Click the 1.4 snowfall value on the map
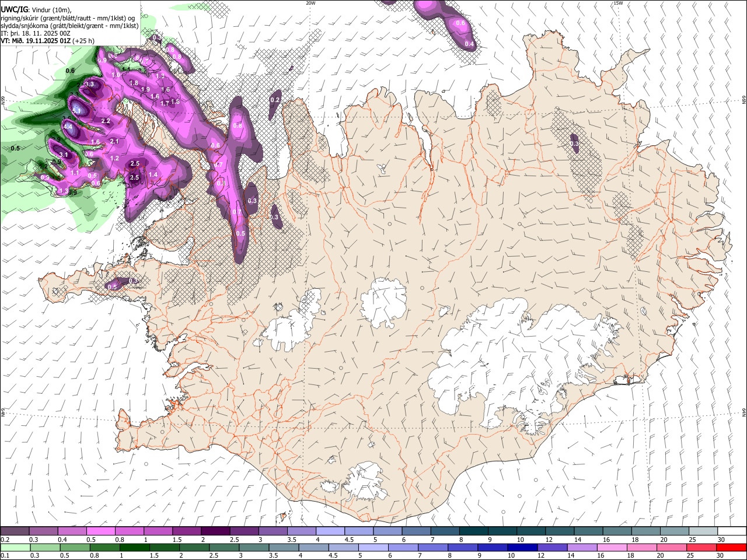 (x=153, y=175)
